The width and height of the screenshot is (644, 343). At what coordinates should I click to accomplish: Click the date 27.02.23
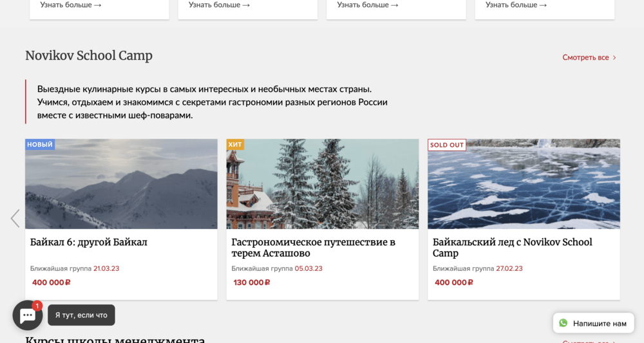coord(509,268)
